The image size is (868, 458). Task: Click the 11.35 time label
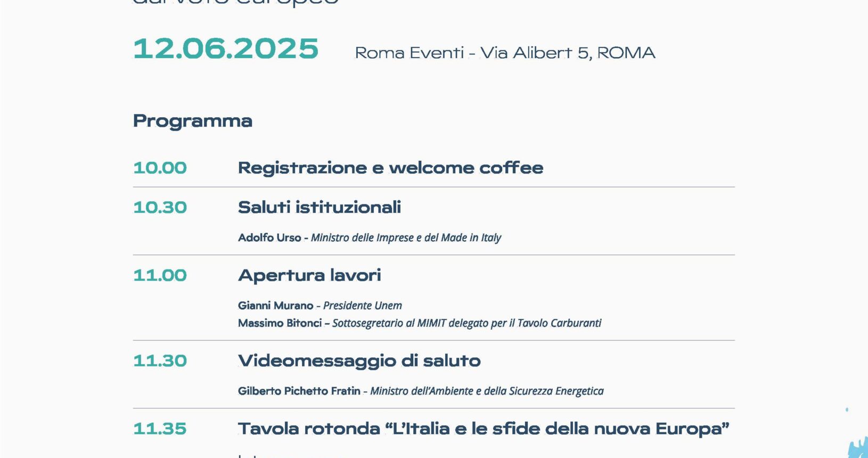(x=160, y=429)
